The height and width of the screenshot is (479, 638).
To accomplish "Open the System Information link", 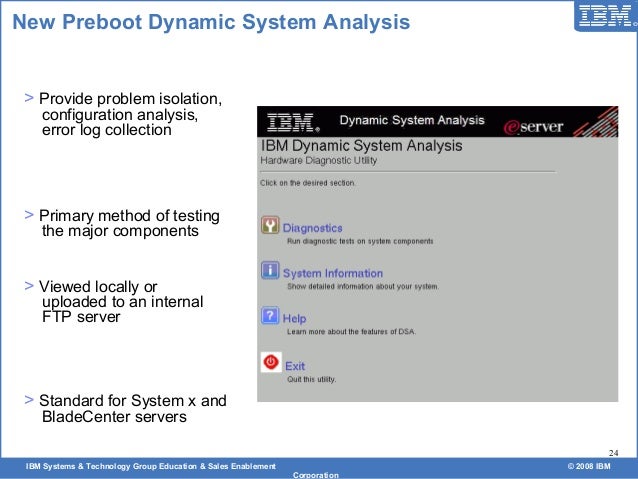I will coord(333,273).
